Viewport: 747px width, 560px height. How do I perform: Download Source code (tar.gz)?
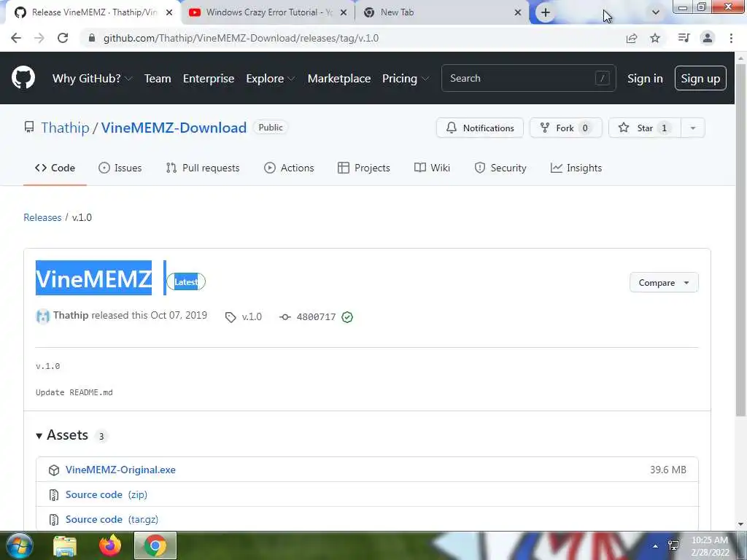pos(112,519)
